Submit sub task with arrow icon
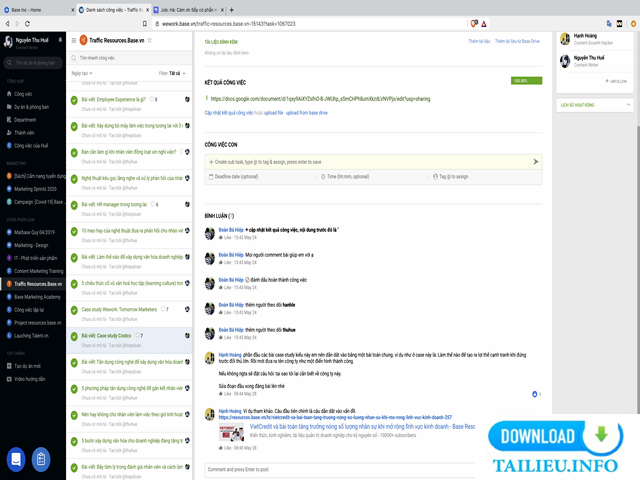The width and height of the screenshot is (640, 480). [x=536, y=162]
